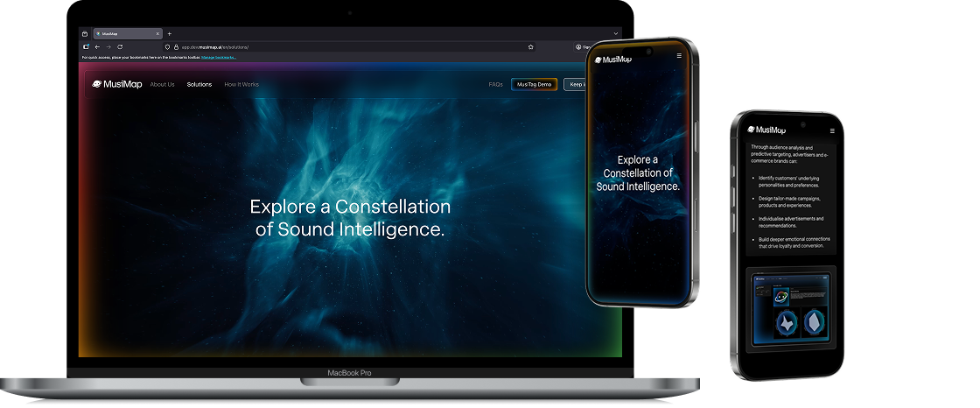
Task: Click bullet 'Design tailor-made campaigns'
Action: tap(789, 201)
